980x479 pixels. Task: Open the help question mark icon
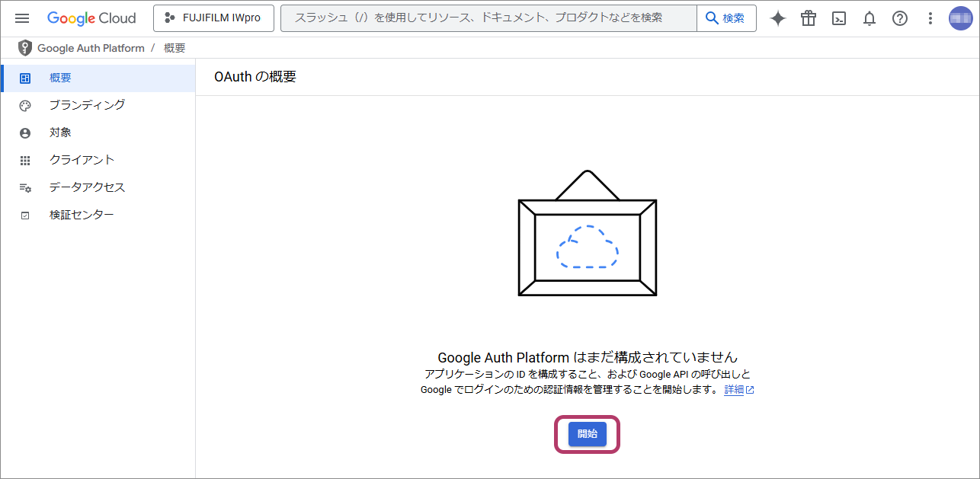900,18
